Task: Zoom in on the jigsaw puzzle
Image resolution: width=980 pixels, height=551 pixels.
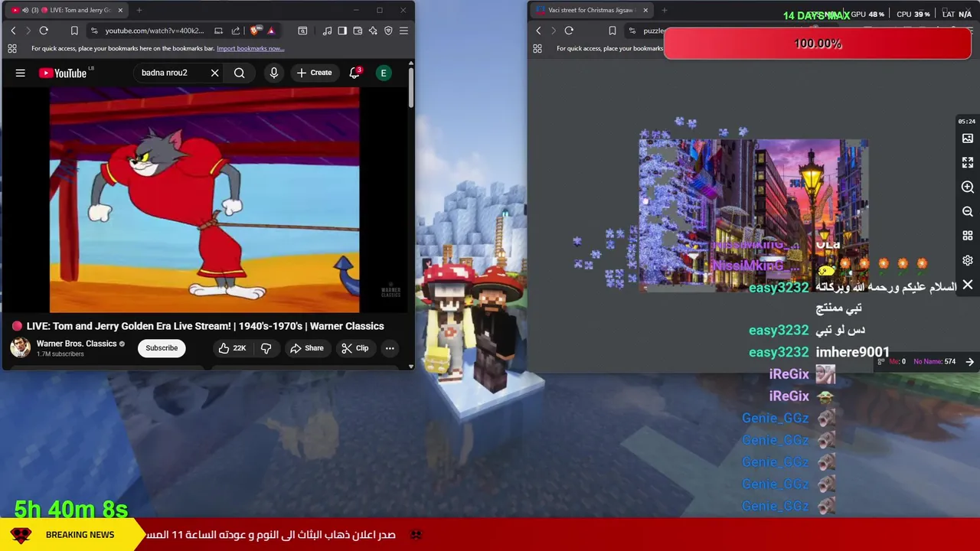Action: coord(968,187)
